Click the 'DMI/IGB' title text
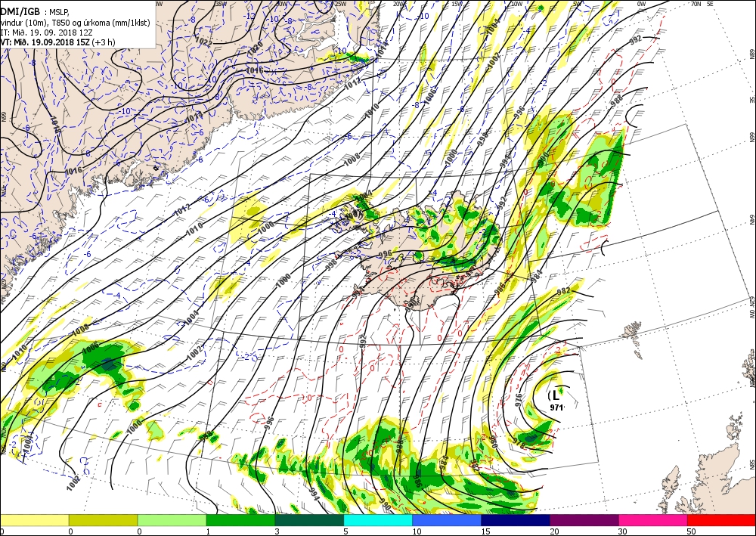Screen dimensions: 756x536 click(20, 12)
